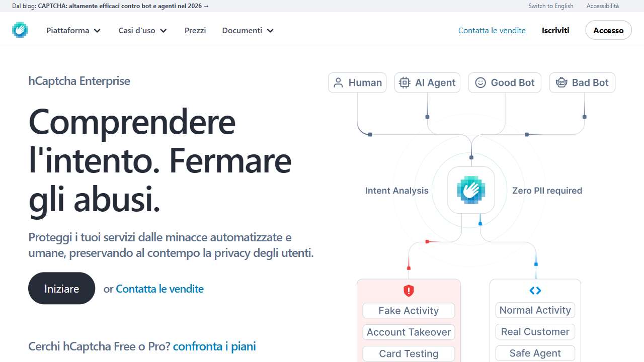Select Iscriviti in the top navigation

tap(555, 31)
